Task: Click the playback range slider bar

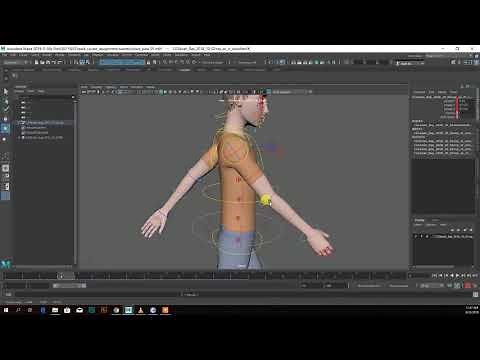Action: [69, 286]
